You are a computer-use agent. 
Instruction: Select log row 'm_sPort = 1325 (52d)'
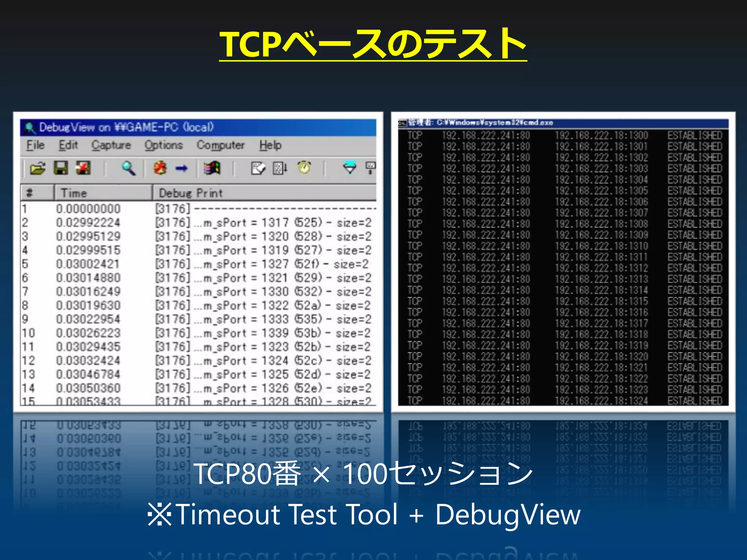[198, 374]
